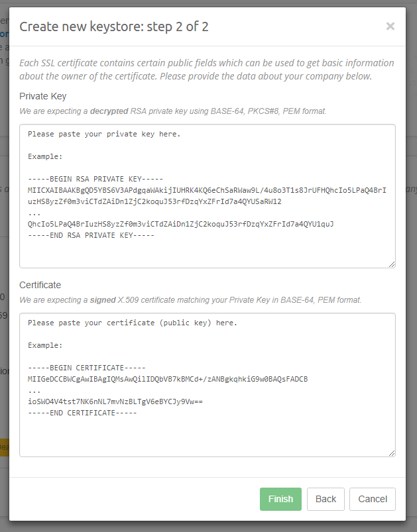Click the Finish button
The width and height of the screenshot is (417, 532).
coord(280,499)
